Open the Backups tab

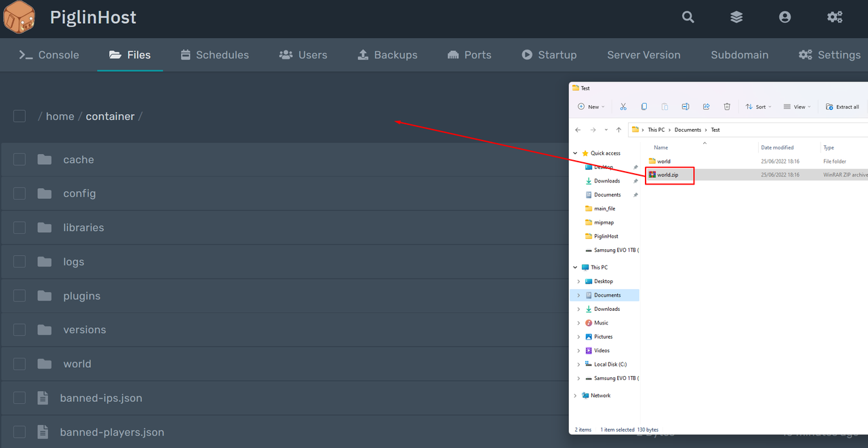click(387, 55)
